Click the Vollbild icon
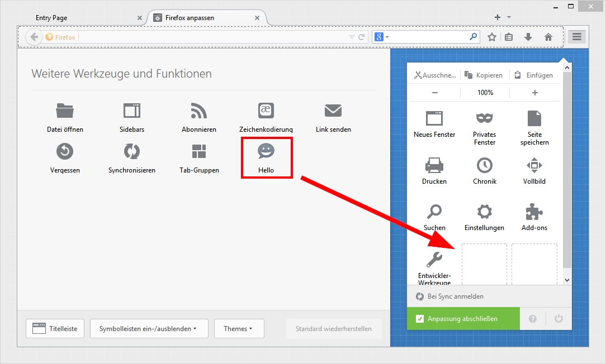The image size is (606, 364). pos(534,165)
